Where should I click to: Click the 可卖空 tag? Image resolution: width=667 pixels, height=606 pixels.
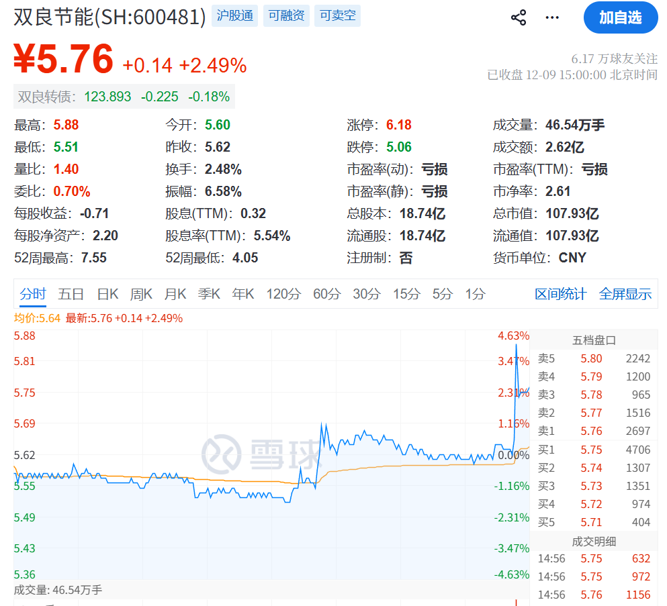click(336, 16)
